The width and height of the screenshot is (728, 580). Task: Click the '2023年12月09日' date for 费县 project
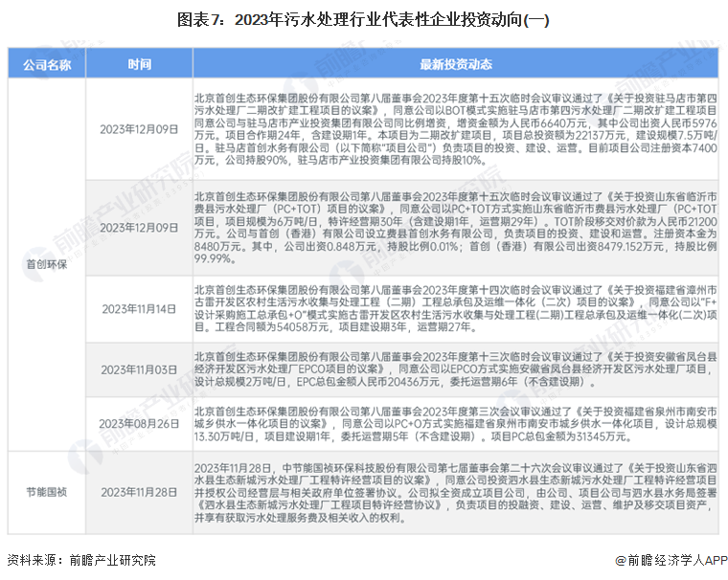click(x=139, y=228)
